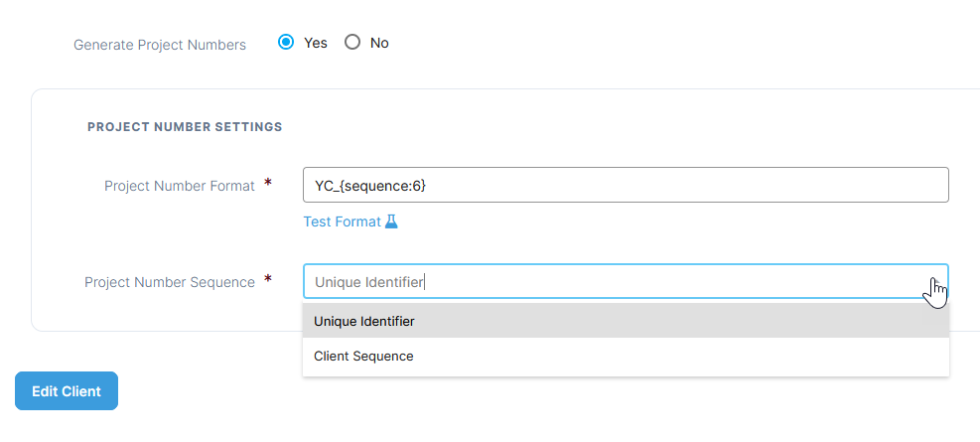The width and height of the screenshot is (980, 442).
Task: Click the required asterisk beside Project Number Format
Action: tap(268, 185)
